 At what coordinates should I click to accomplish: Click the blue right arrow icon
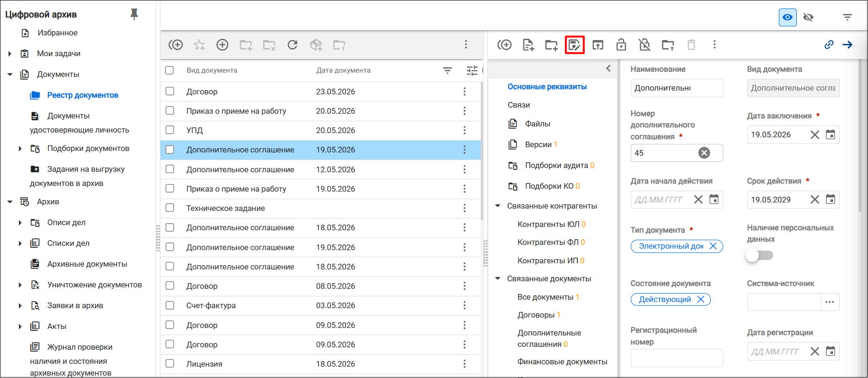848,45
